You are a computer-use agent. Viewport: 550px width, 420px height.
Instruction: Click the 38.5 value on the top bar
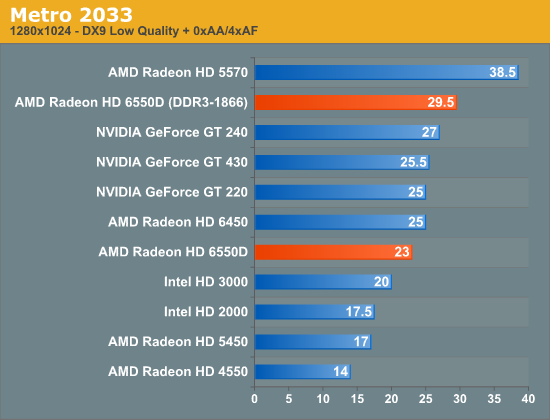coord(502,72)
